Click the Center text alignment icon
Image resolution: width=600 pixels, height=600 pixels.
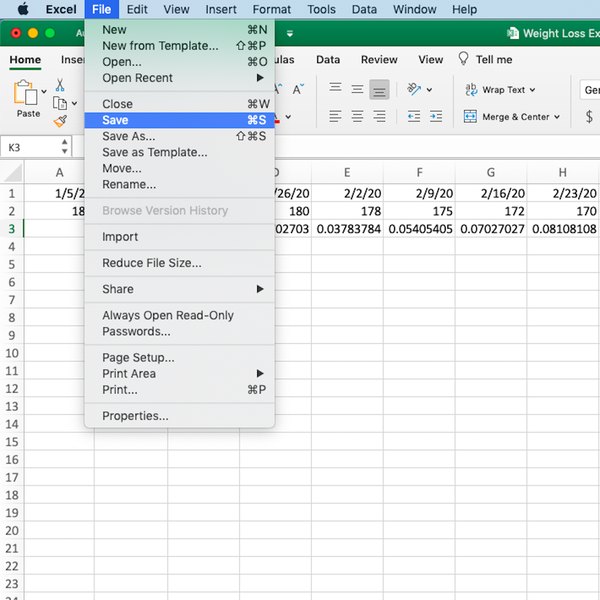[357, 116]
